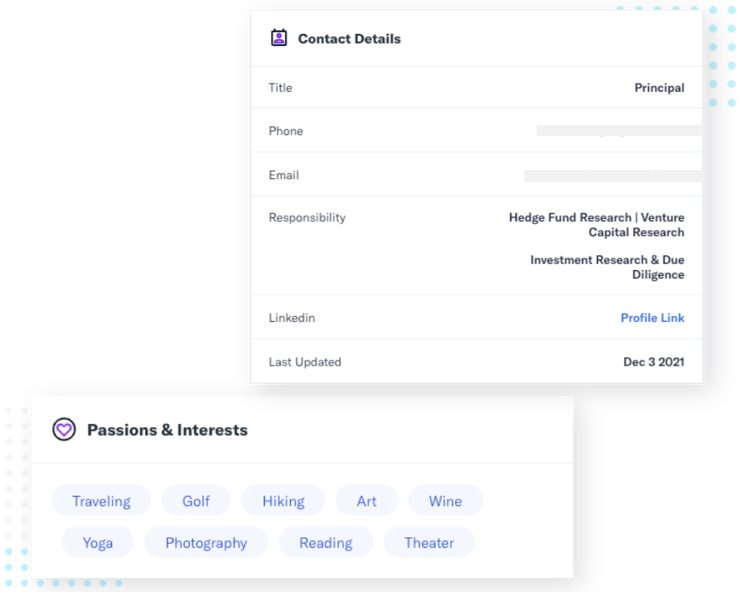Image resolution: width=740 pixels, height=592 pixels.
Task: Click the redacted phone number field
Action: pyautogui.click(x=619, y=131)
